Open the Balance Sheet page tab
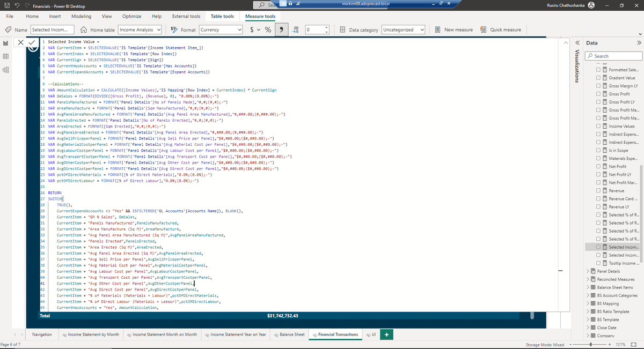Viewport: 644px width, 349px height. pos(289,335)
